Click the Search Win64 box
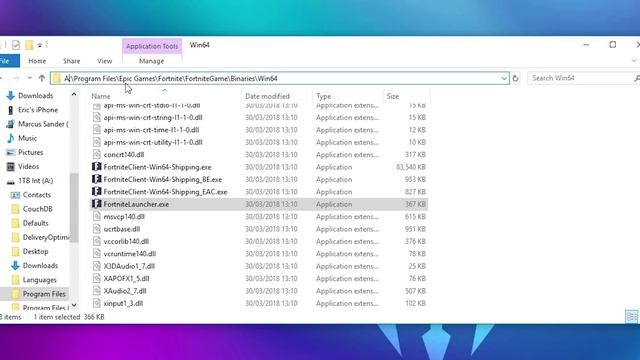 tap(583, 78)
